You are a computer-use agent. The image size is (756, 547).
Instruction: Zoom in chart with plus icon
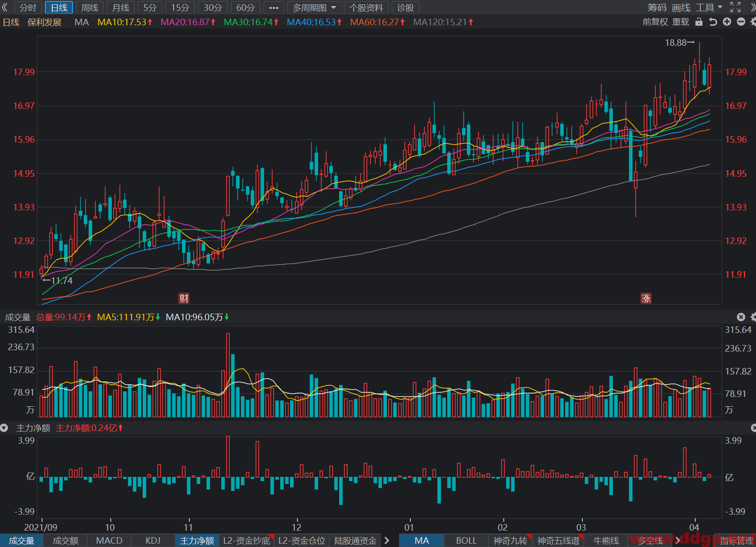[727, 22]
